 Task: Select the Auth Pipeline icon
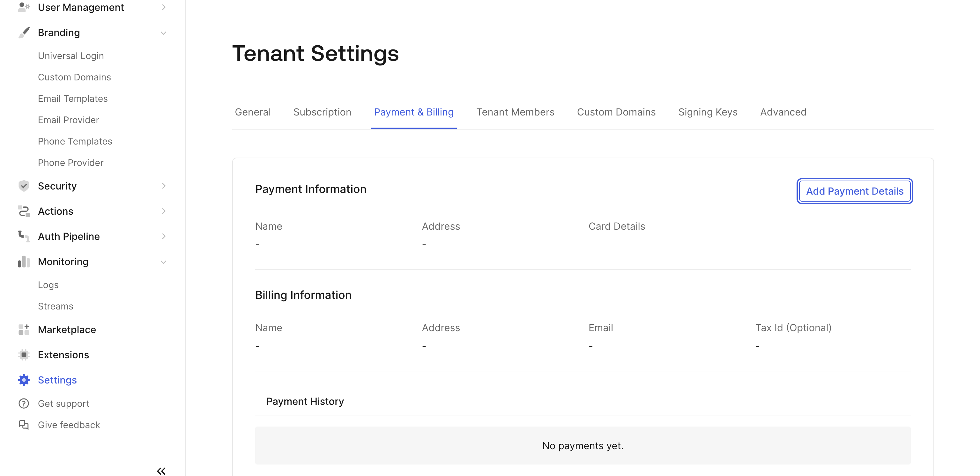click(24, 236)
